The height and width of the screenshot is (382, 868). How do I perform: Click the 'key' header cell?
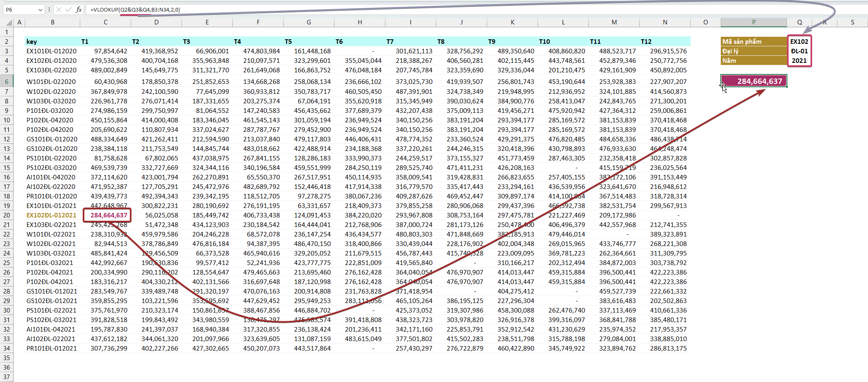53,41
